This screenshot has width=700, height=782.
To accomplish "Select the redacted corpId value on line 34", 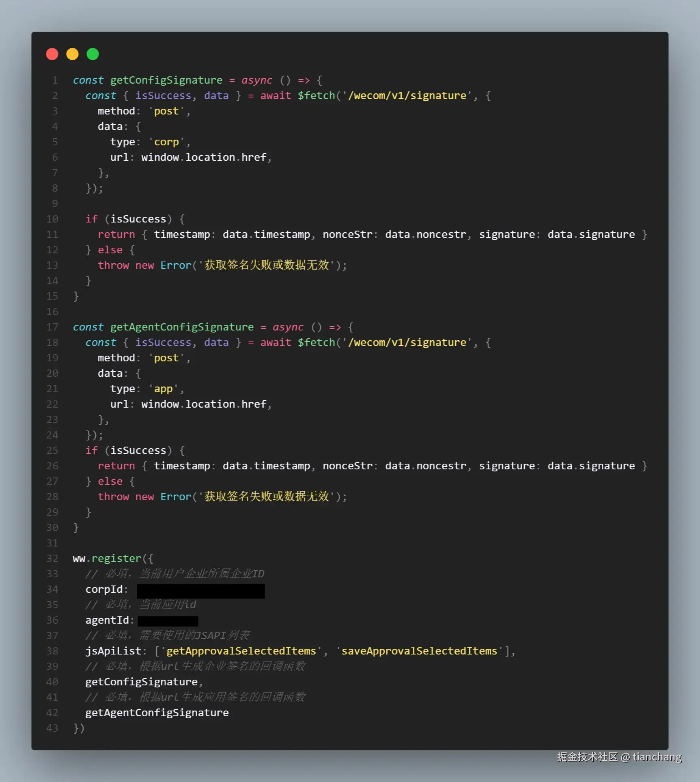I will tap(200, 591).
